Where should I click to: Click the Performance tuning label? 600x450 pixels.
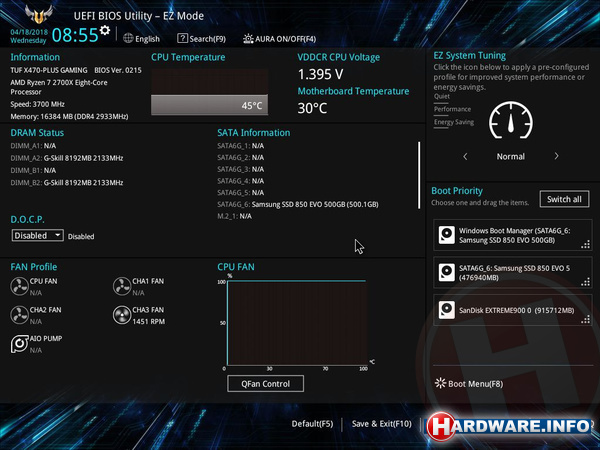[452, 109]
